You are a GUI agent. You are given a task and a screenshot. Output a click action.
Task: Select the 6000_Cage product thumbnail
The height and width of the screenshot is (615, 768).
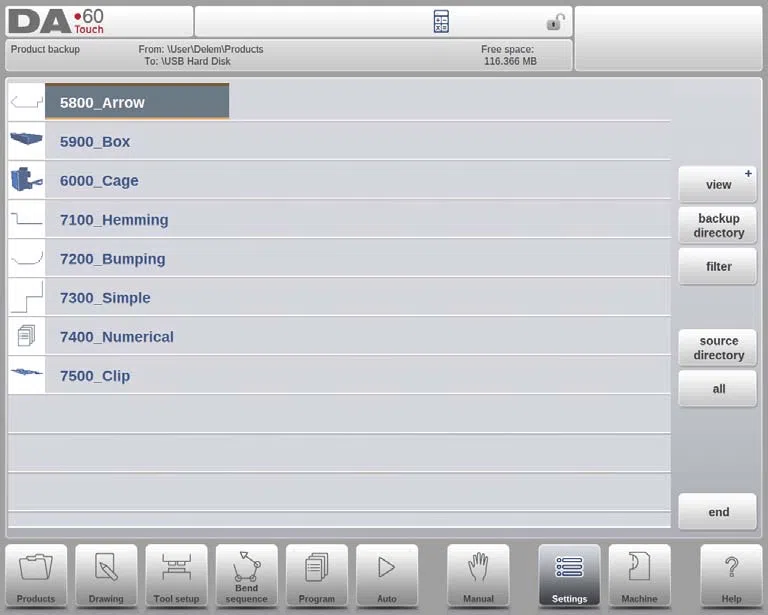26,180
